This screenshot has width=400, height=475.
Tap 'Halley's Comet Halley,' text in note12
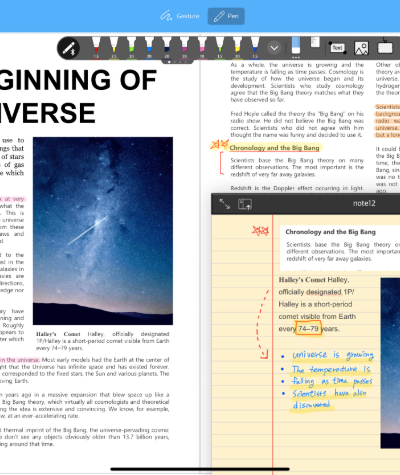(x=314, y=280)
